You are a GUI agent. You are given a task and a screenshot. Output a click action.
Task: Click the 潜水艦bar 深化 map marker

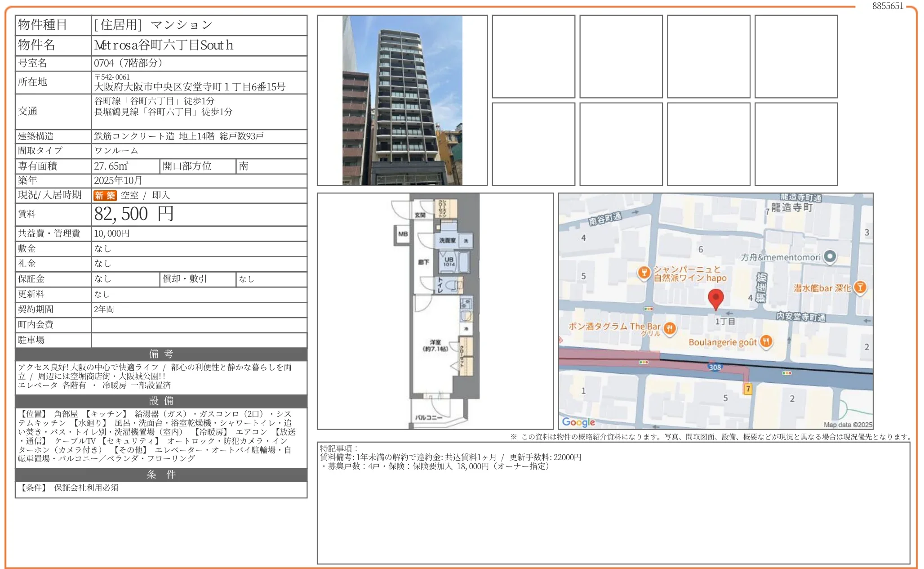(x=860, y=286)
